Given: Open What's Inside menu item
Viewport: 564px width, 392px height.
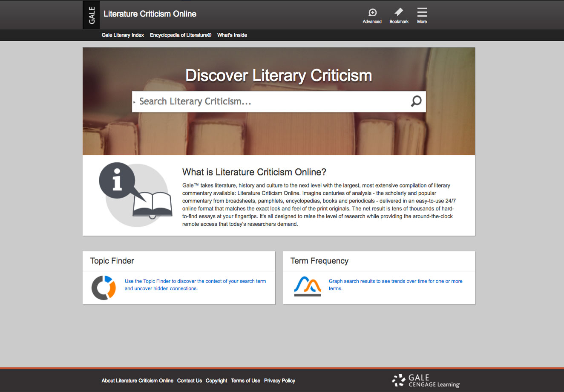Looking at the screenshot, I should pyautogui.click(x=232, y=35).
